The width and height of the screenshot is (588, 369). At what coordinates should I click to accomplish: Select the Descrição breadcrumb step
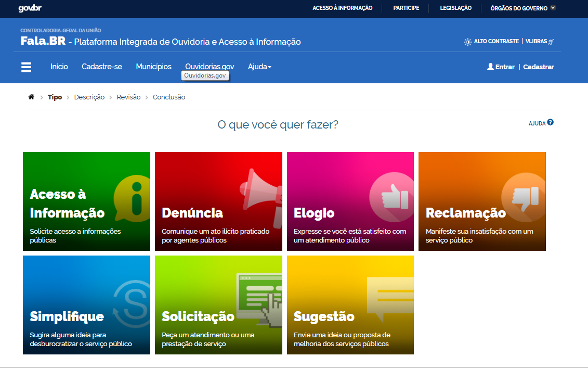pos(89,97)
